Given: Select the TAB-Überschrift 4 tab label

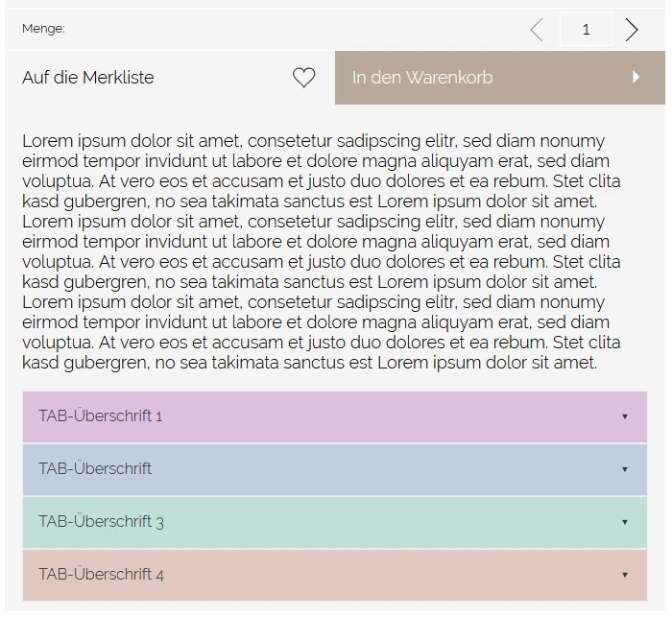Looking at the screenshot, I should coord(101,575).
